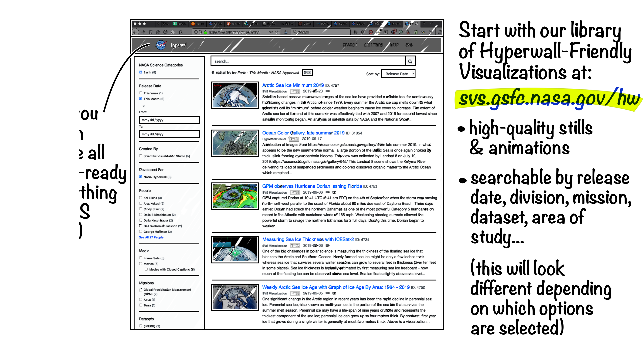Click the browser Search box
644x362 pixels.
[x=321, y=32]
